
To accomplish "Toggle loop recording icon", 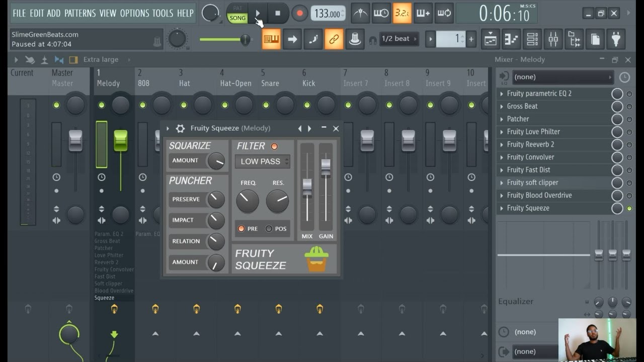I will tap(444, 13).
